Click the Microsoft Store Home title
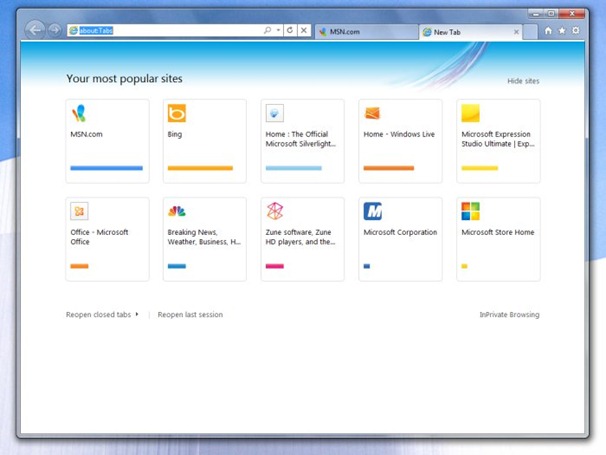 point(498,232)
